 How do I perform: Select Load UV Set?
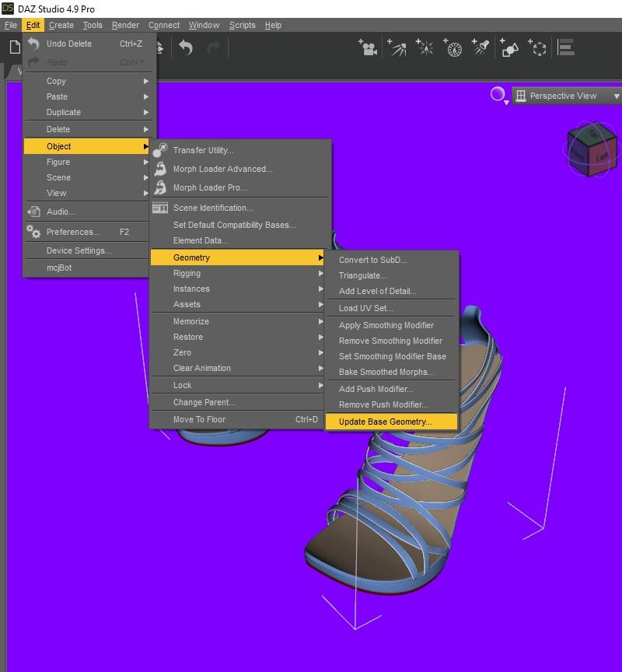point(391,308)
